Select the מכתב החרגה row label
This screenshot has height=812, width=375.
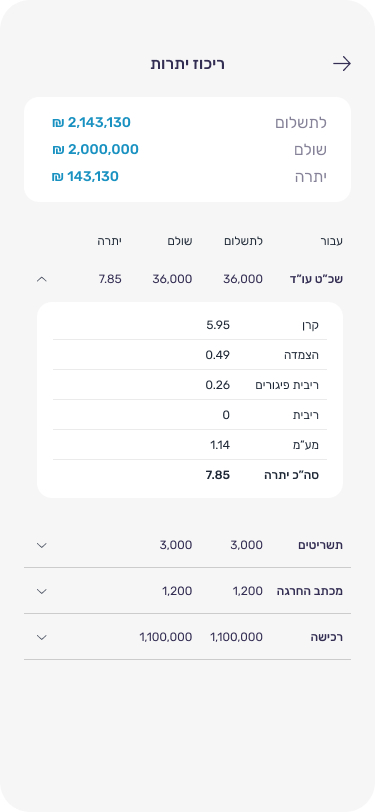coord(310,591)
